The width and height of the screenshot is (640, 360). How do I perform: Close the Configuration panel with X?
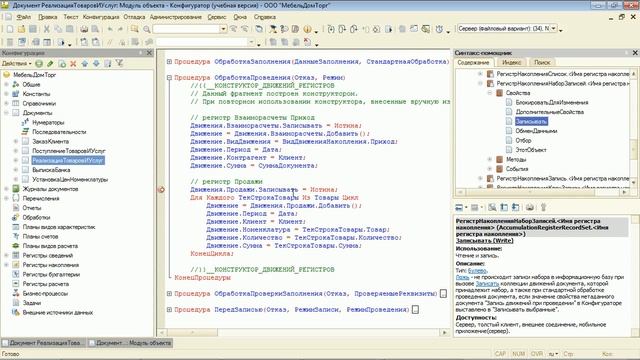click(x=149, y=53)
